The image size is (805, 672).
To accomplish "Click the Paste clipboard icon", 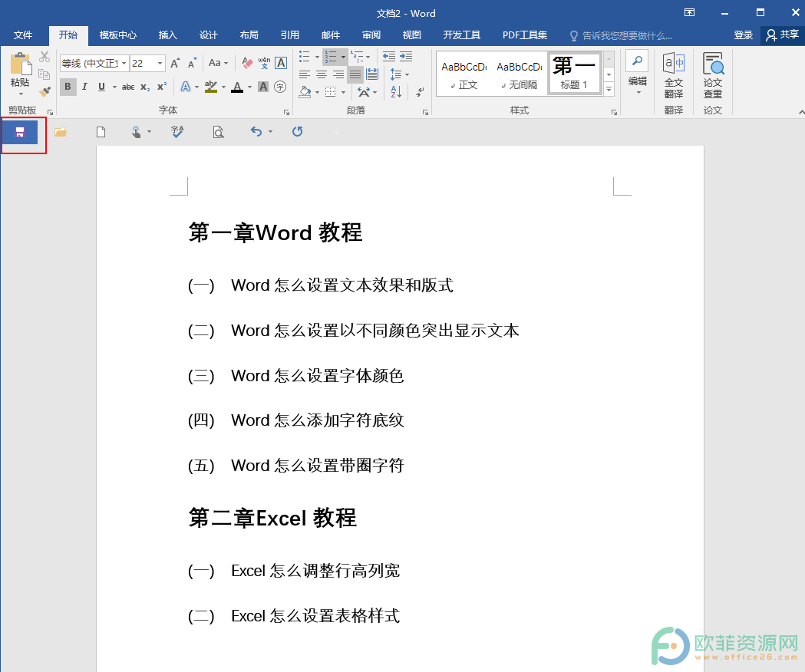I will [20, 64].
